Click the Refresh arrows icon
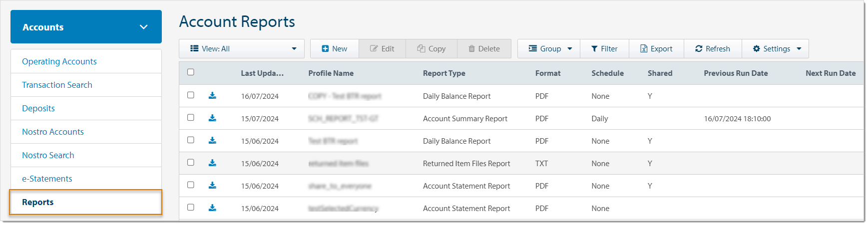 699,49
